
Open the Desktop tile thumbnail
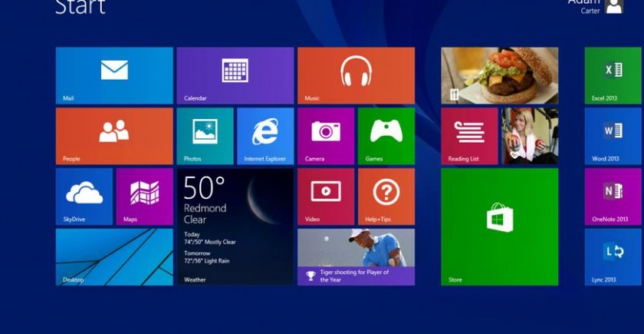(113, 256)
